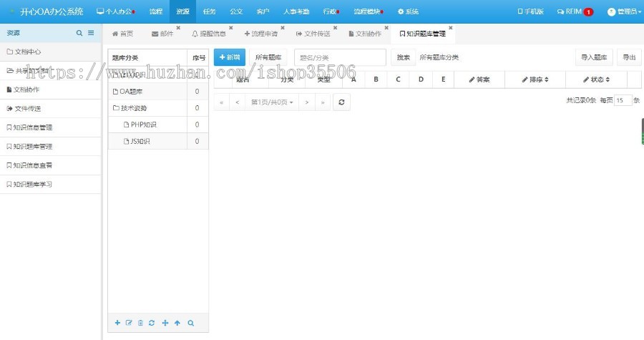Click the move-up arrow icon in tree footer
This screenshot has height=340, width=644.
pyautogui.click(x=177, y=323)
